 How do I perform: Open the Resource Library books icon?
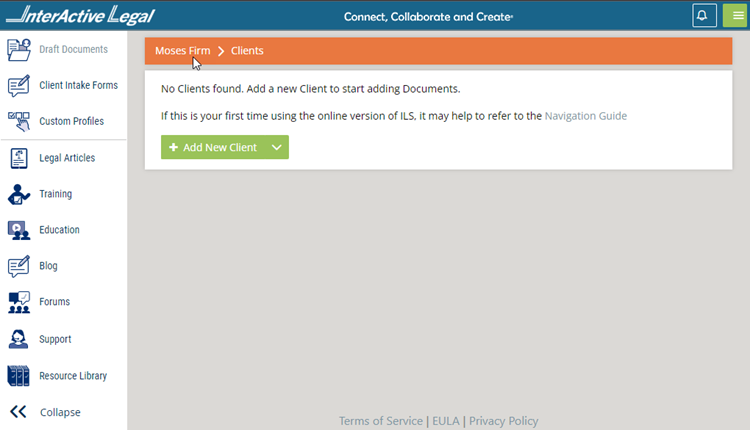point(19,376)
